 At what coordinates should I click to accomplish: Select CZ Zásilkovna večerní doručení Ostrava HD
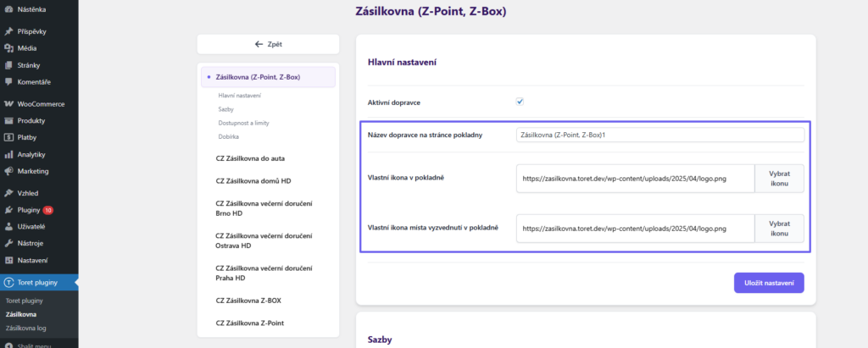(264, 240)
